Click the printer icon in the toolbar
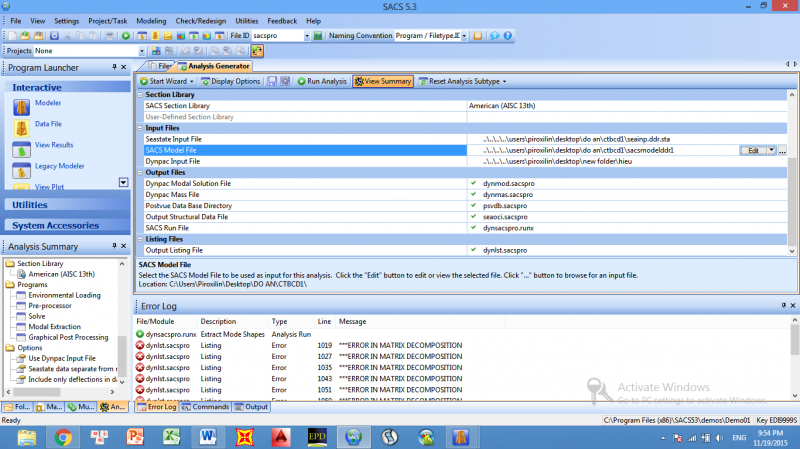 (109, 36)
